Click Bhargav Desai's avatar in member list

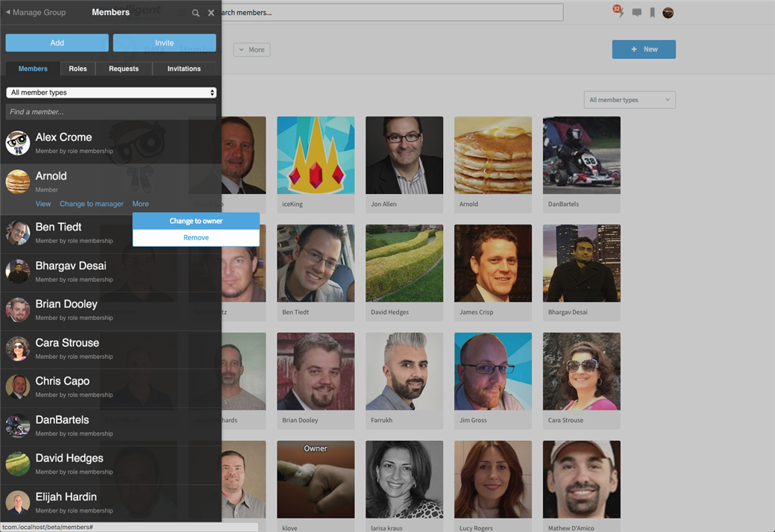pyautogui.click(x=18, y=272)
